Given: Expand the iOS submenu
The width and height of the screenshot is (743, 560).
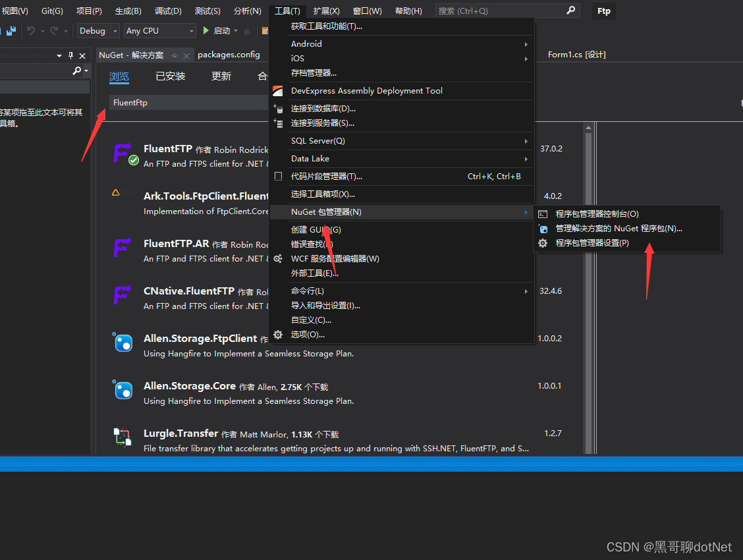Looking at the screenshot, I should coord(526,59).
